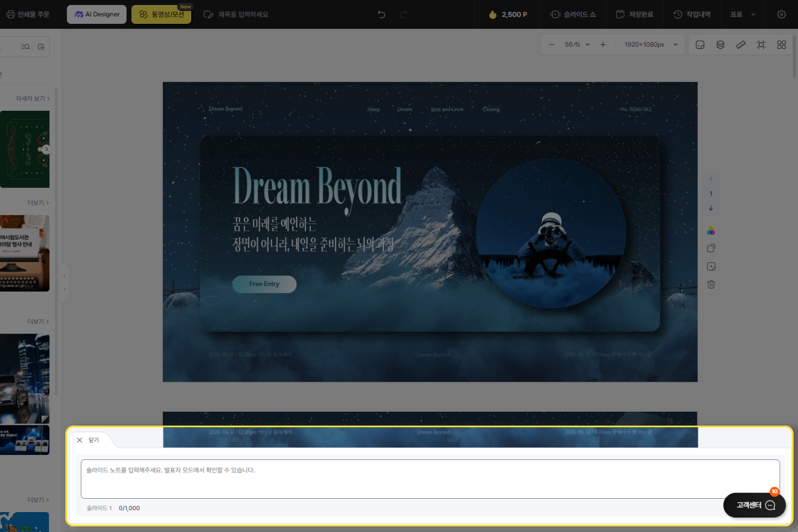The height and width of the screenshot is (532, 798).
Task: Click the undo arrow in the top bar
Action: click(x=381, y=14)
